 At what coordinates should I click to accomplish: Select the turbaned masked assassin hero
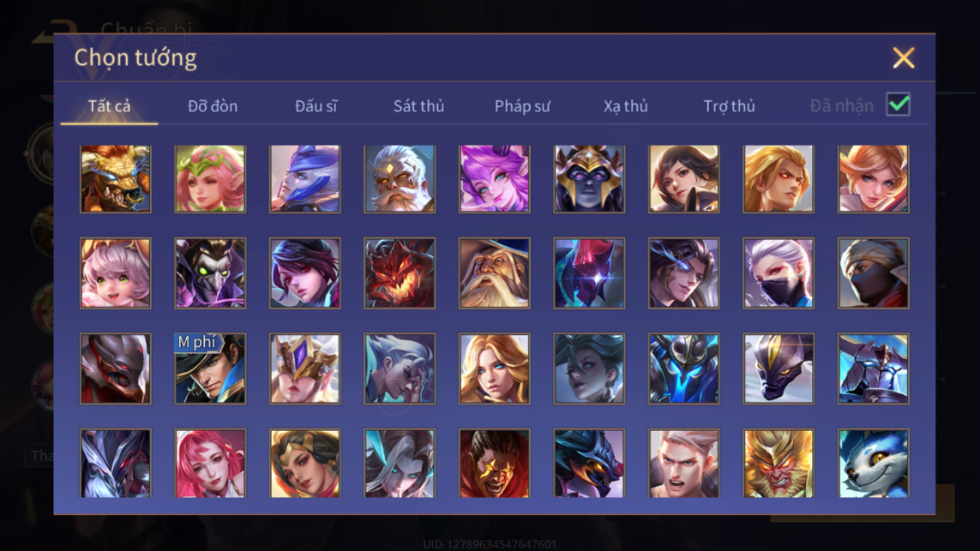tap(874, 273)
